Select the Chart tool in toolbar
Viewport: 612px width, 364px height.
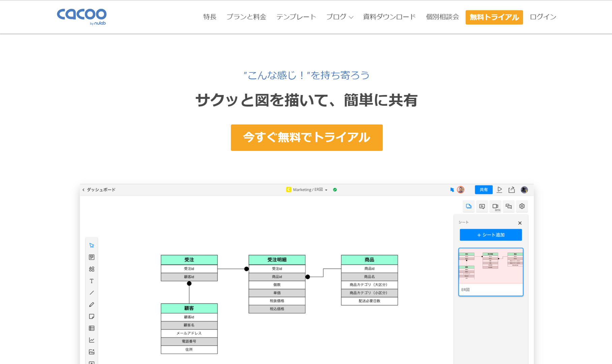tap(92, 340)
